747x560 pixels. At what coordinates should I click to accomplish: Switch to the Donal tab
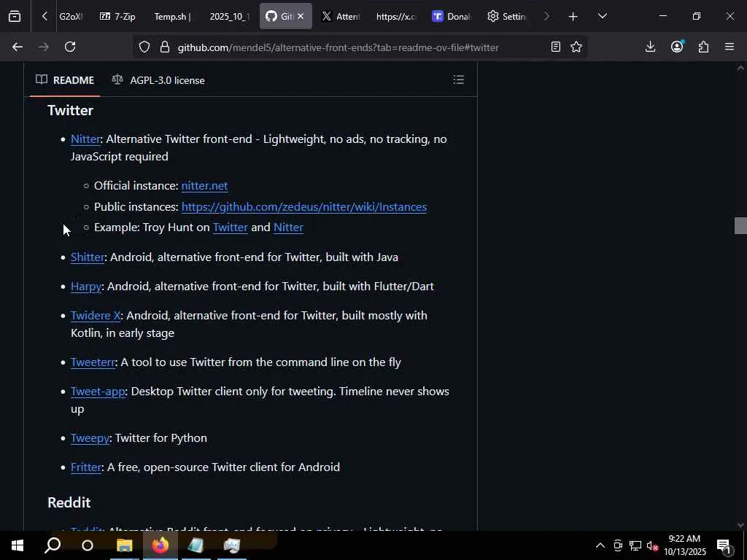[452, 17]
